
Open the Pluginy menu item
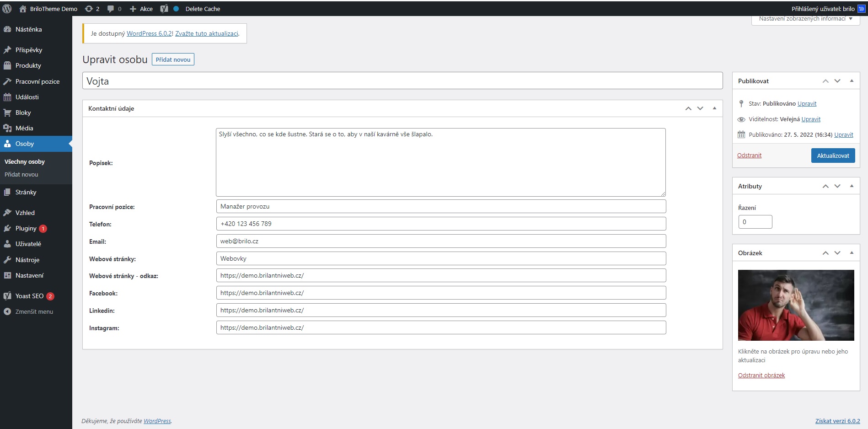26,228
